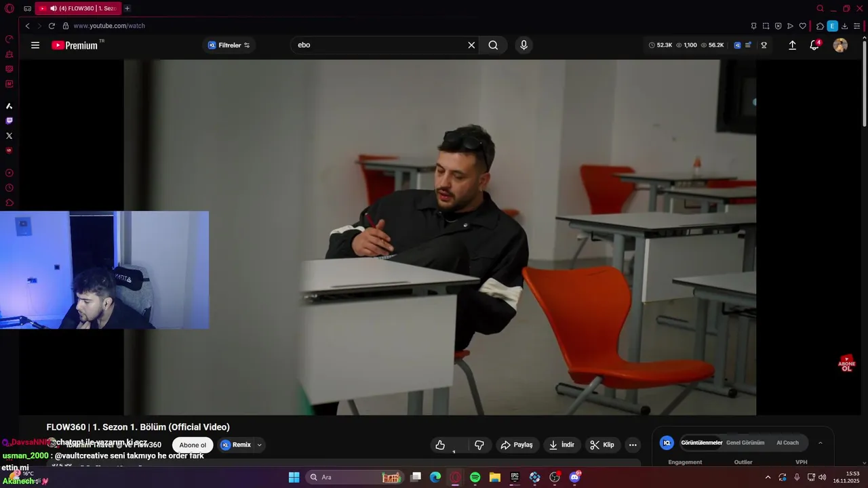Clear the search text with X

[x=471, y=45]
